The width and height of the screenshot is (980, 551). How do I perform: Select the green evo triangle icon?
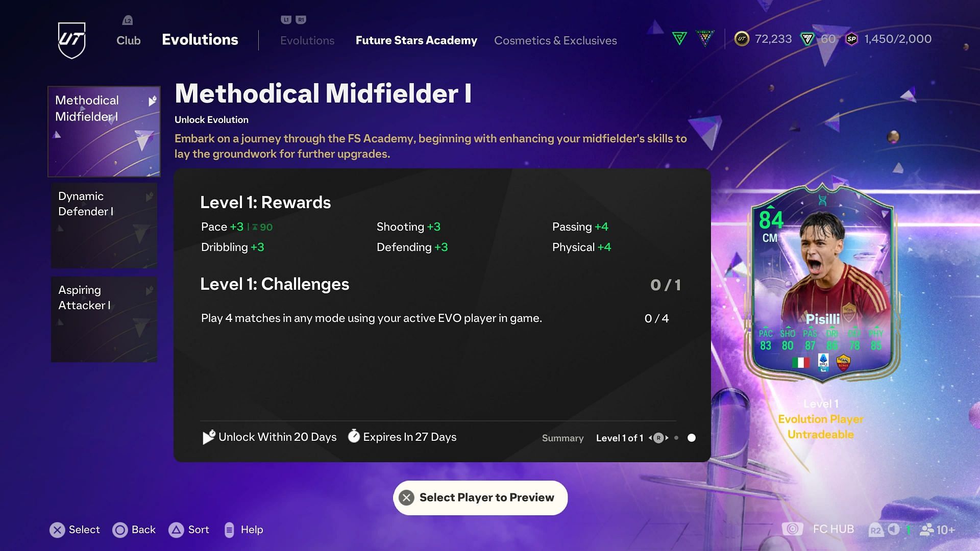coord(680,38)
